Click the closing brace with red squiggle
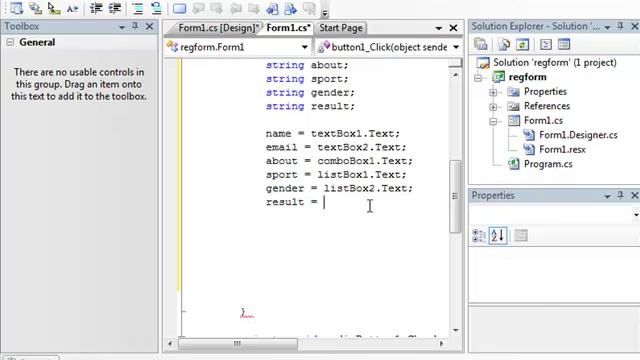The width and height of the screenshot is (640, 360). [244, 313]
